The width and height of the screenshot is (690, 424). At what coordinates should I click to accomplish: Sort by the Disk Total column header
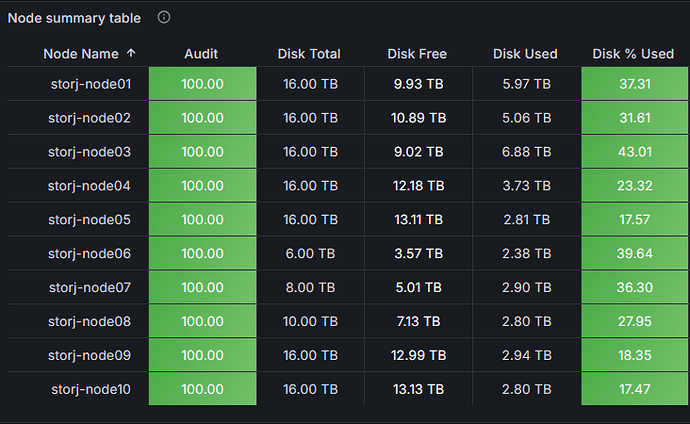tap(309, 54)
